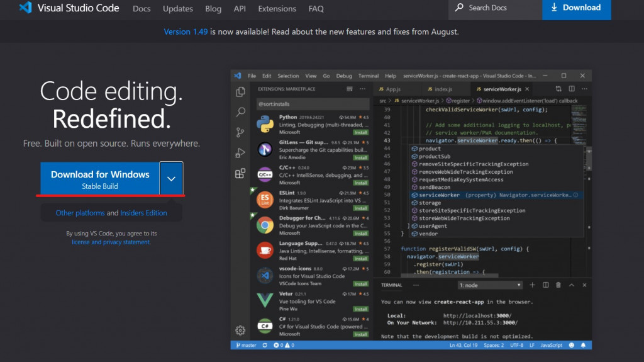Image resolution: width=644 pixels, height=362 pixels.
Task: Open the File menu in editor screenshot
Action: pyautogui.click(x=252, y=76)
